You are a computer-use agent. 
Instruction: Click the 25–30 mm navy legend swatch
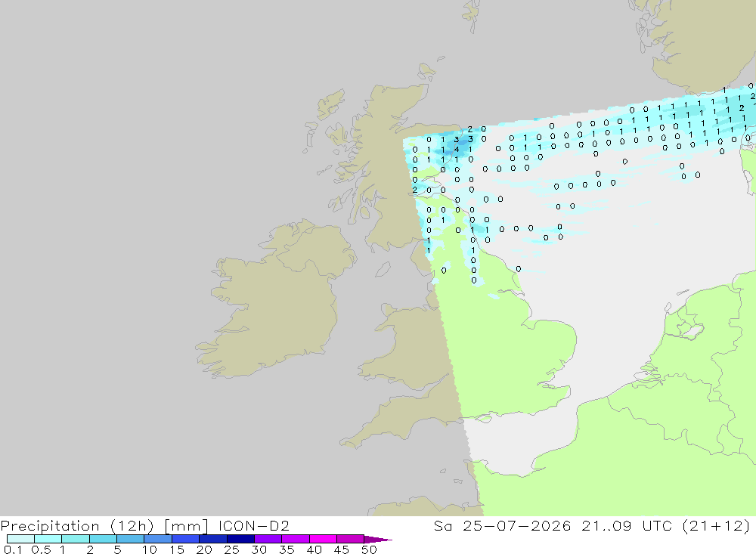click(x=240, y=539)
